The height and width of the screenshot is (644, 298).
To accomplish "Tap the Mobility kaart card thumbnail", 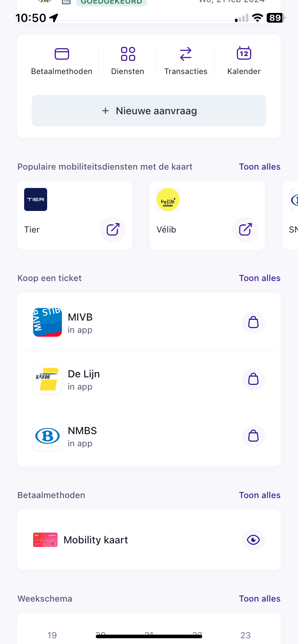I will point(45,540).
